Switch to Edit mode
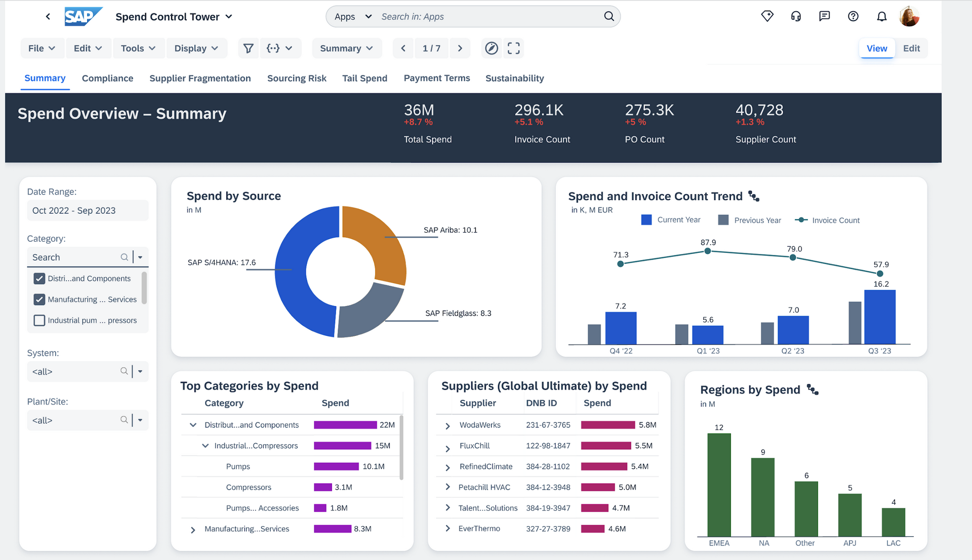The width and height of the screenshot is (972, 560). click(911, 48)
